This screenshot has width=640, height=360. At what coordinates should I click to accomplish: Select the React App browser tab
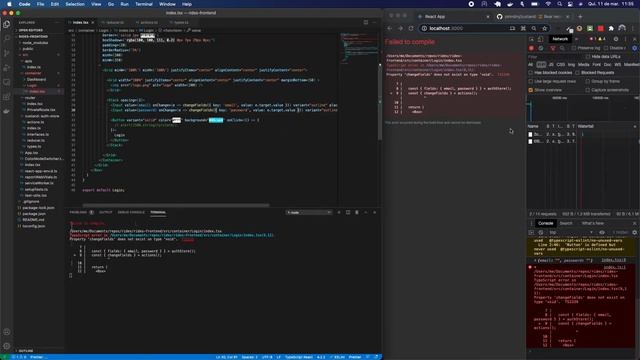click(452, 17)
